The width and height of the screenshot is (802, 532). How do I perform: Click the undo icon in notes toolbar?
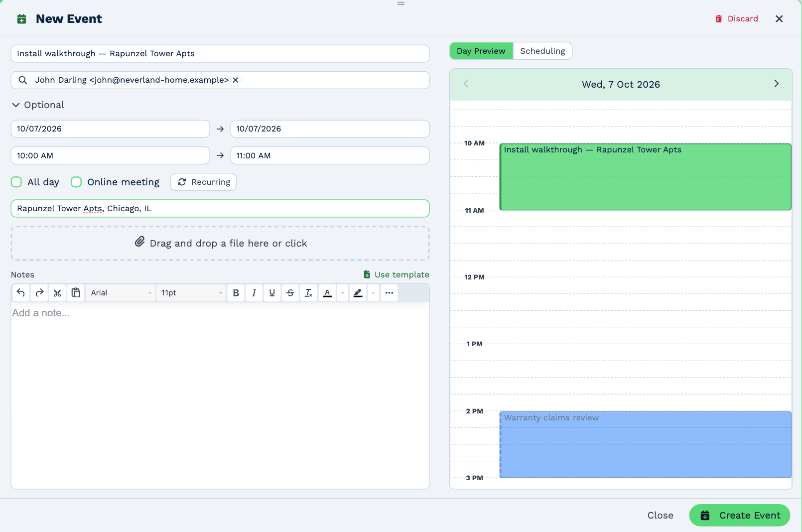click(x=21, y=293)
